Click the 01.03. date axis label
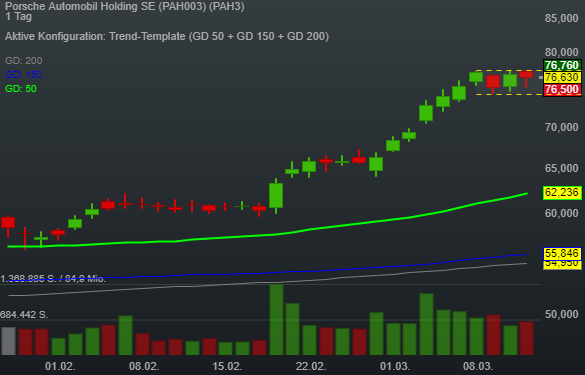 pyautogui.click(x=395, y=366)
